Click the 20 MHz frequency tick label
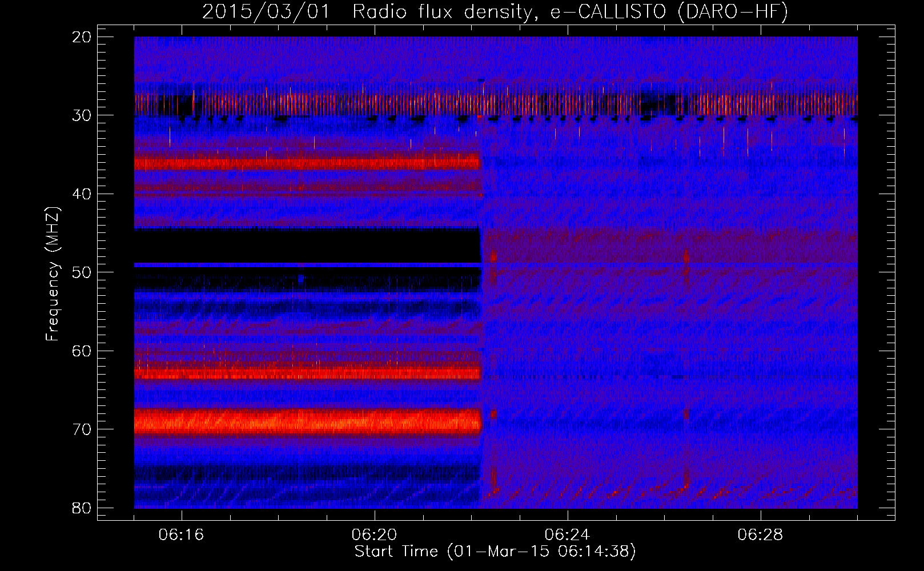 tap(82, 37)
